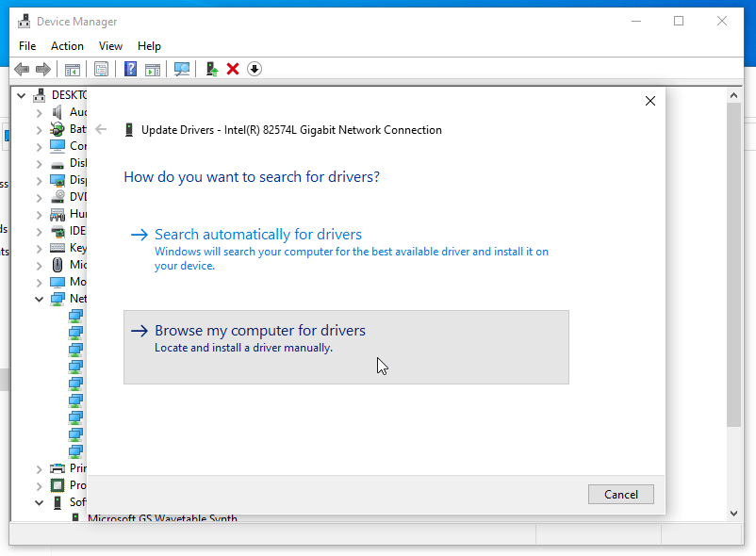Select the Disk drives category icon
This screenshot has width=756, height=556.
click(58, 164)
